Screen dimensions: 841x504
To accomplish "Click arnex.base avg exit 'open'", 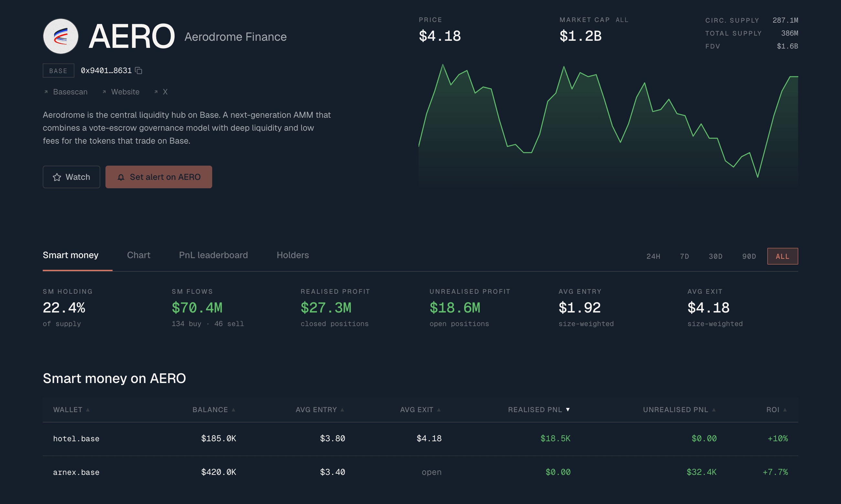I will coord(431,472).
